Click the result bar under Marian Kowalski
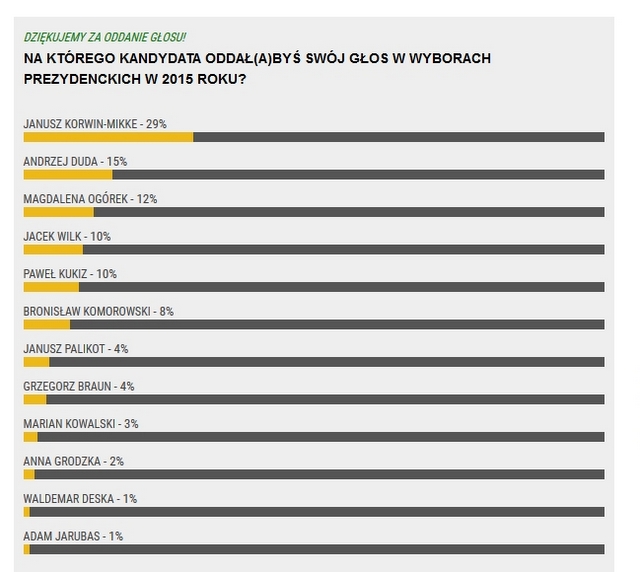Viewport: 640px width, 572px height. click(x=313, y=437)
